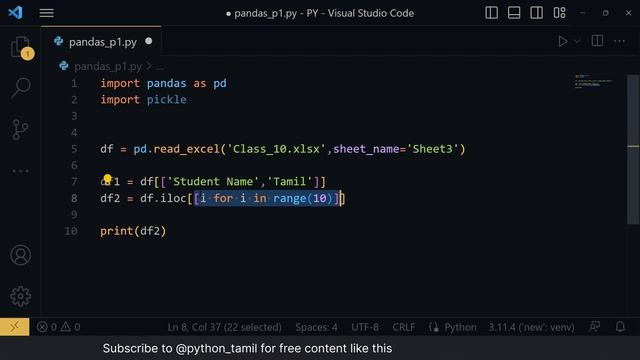Image resolution: width=640 pixels, height=360 pixels.
Task: Change file encoding UTF-8
Action: point(365,327)
